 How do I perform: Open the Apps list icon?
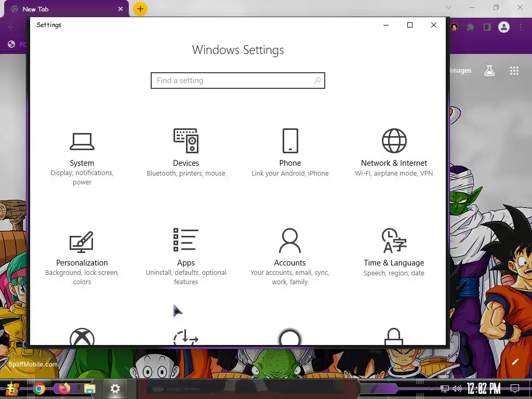(x=186, y=240)
